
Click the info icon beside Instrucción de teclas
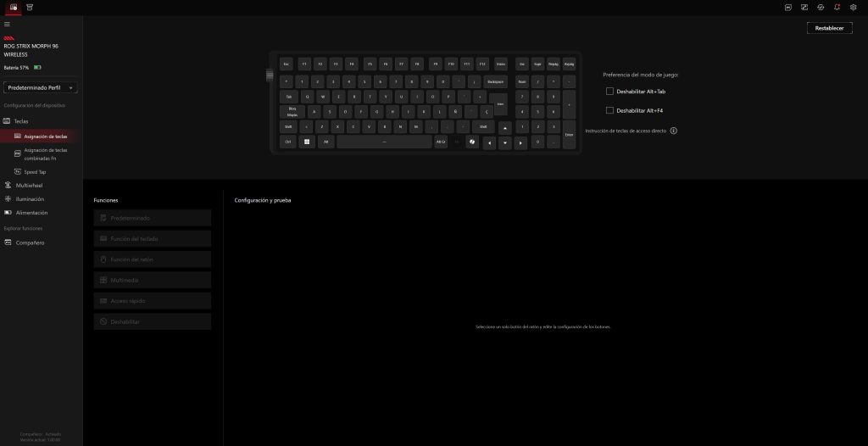point(674,131)
